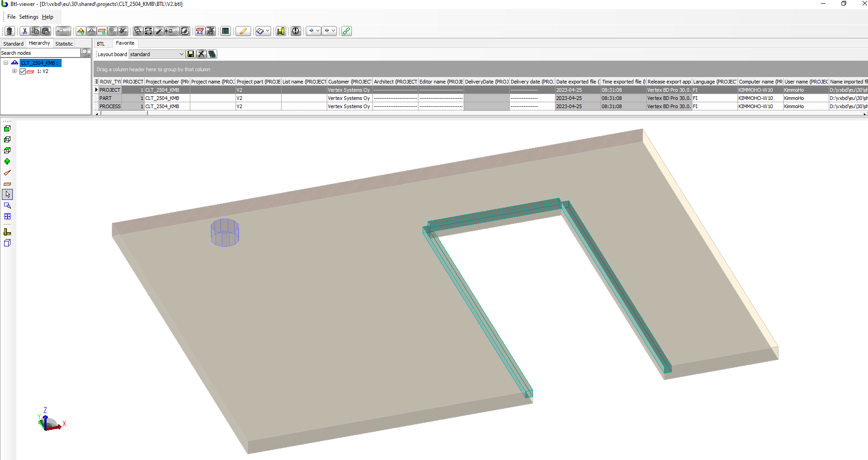Click the Customer column header
868x460 pixels.
[350, 82]
